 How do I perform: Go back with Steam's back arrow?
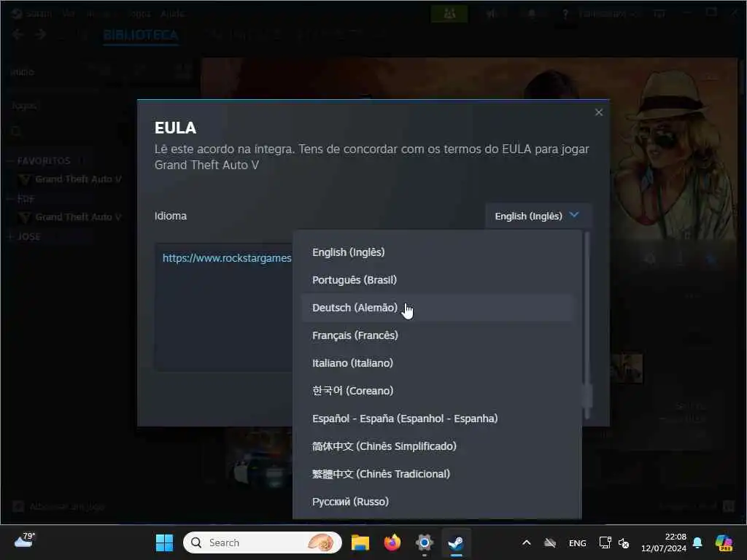18,34
